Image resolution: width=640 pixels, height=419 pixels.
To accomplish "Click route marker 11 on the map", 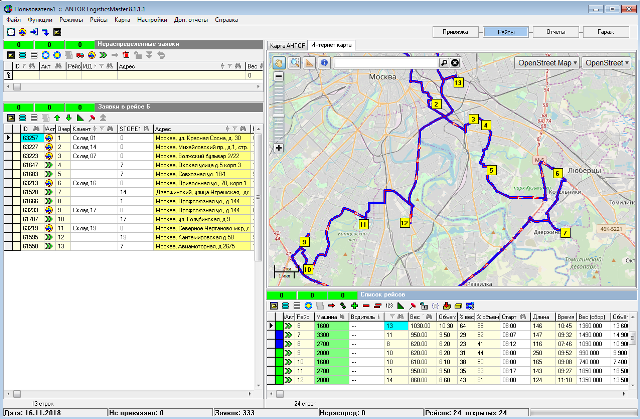I will point(363,224).
